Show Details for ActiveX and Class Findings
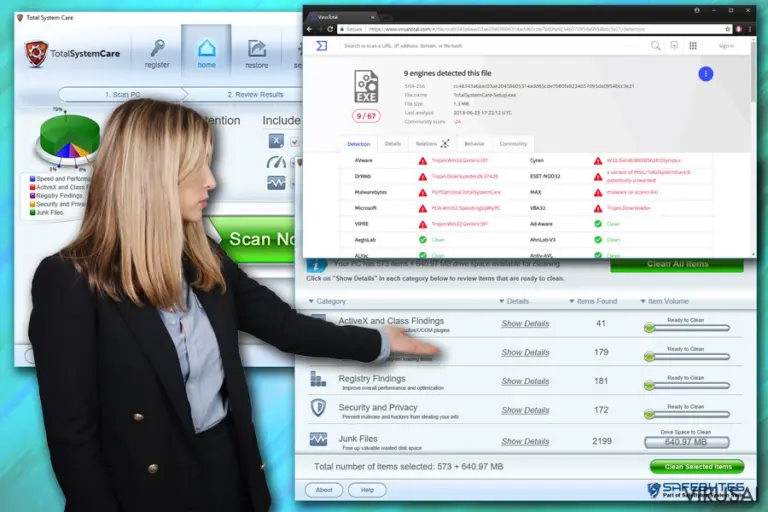The height and width of the screenshot is (512, 768). (525, 323)
